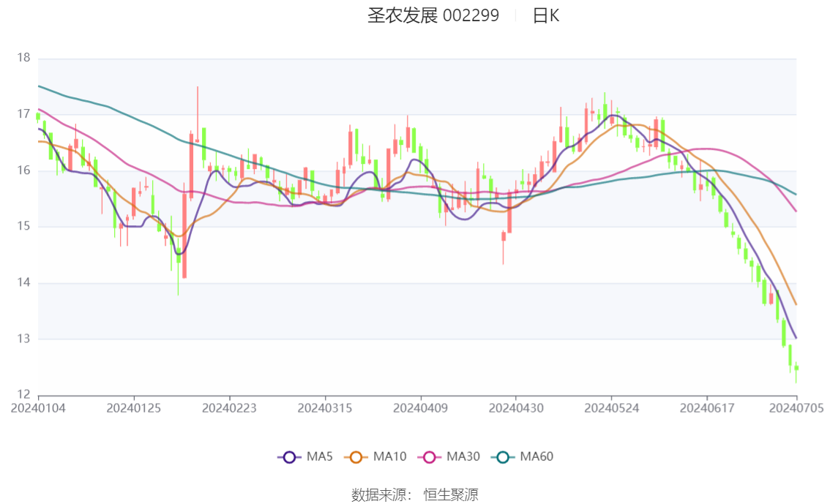The width and height of the screenshot is (830, 504).
Task: Click y-axis value 13
Action: click(x=24, y=339)
